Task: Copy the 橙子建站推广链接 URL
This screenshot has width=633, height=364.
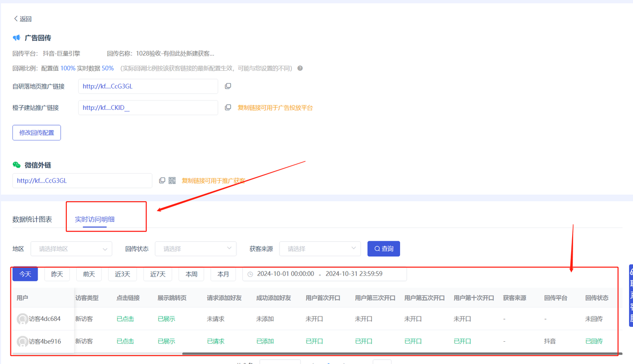Action: (x=228, y=107)
